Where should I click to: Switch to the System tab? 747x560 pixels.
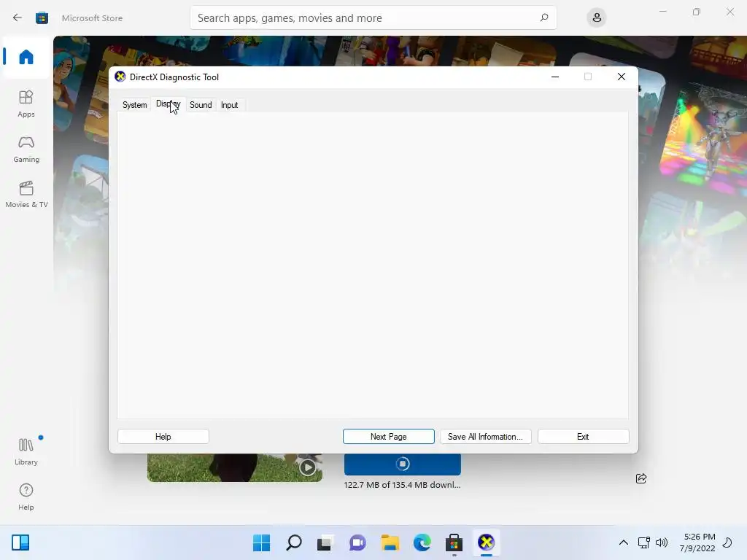[134, 105]
